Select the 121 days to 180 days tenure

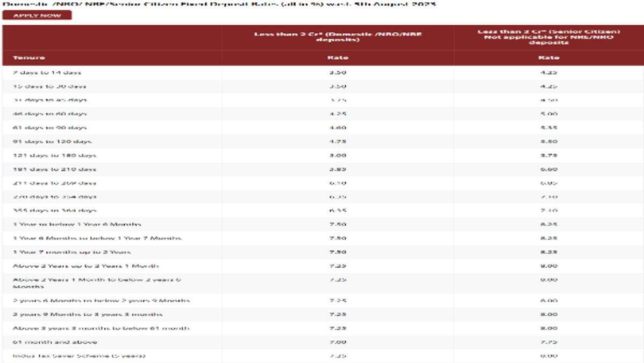click(55, 156)
